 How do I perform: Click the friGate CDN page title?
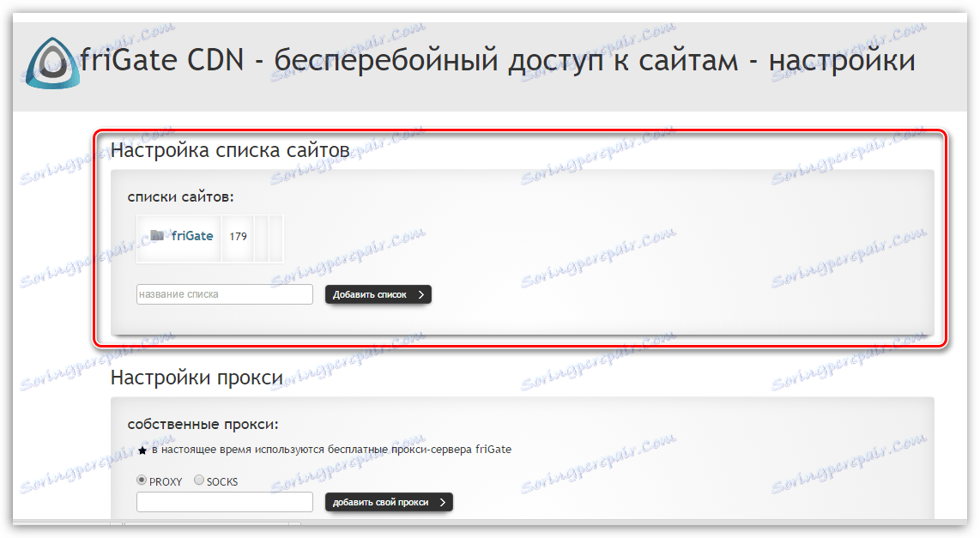click(498, 61)
